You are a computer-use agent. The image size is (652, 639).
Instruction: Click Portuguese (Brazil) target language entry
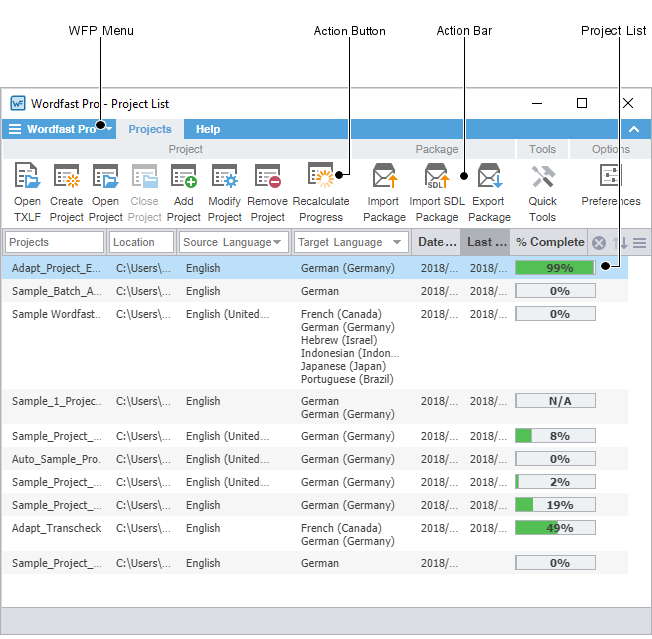pyautogui.click(x=347, y=379)
